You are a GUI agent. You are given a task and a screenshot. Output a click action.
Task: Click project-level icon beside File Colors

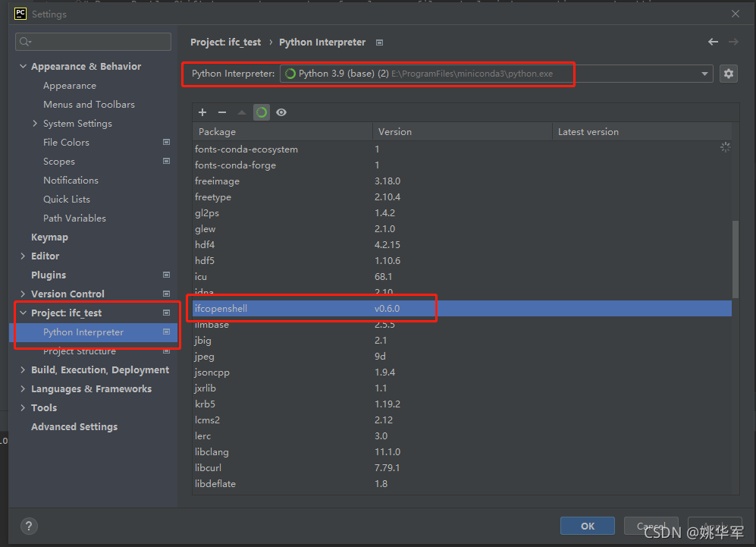pyautogui.click(x=166, y=142)
